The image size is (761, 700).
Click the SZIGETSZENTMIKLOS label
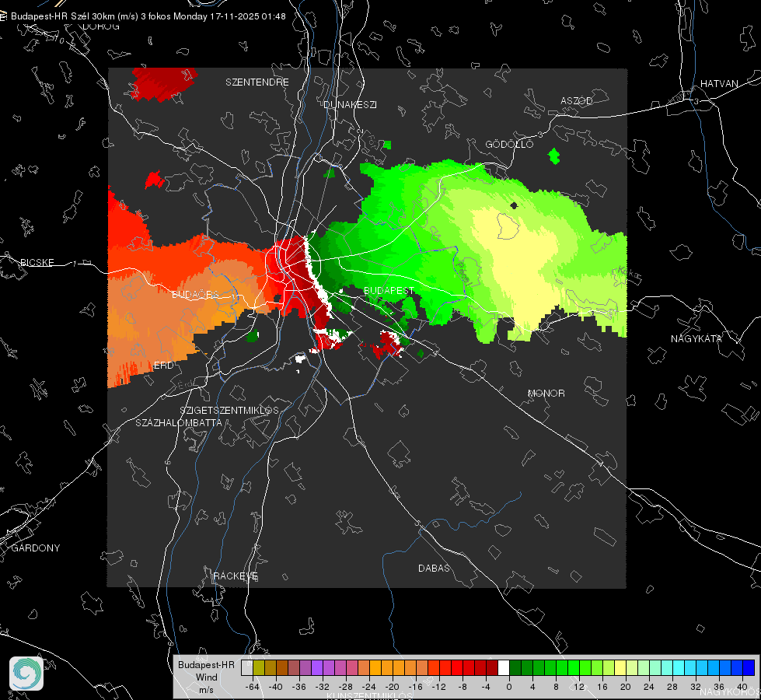coord(229,411)
